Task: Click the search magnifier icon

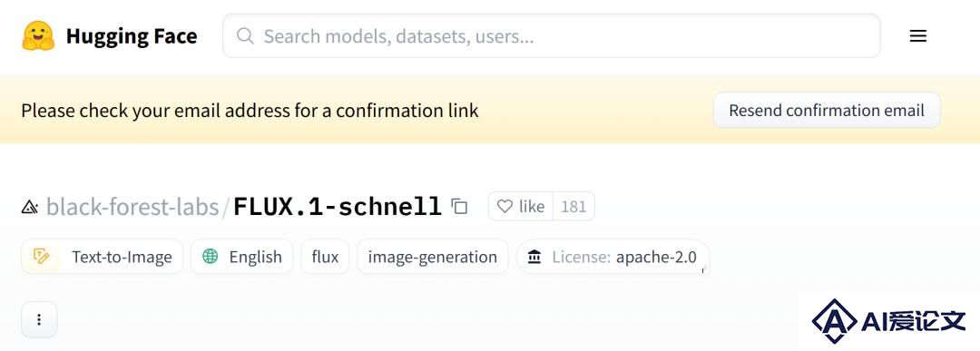Action: (245, 35)
